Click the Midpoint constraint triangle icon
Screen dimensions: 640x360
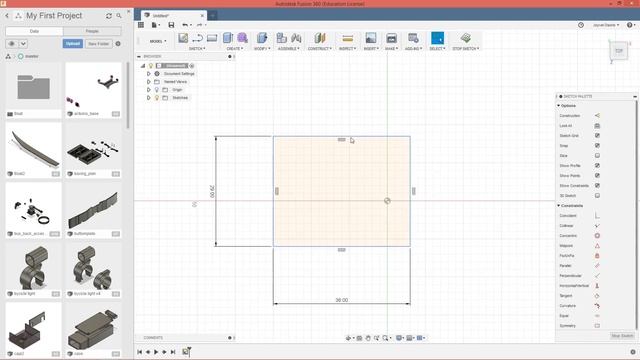pyautogui.click(x=597, y=246)
